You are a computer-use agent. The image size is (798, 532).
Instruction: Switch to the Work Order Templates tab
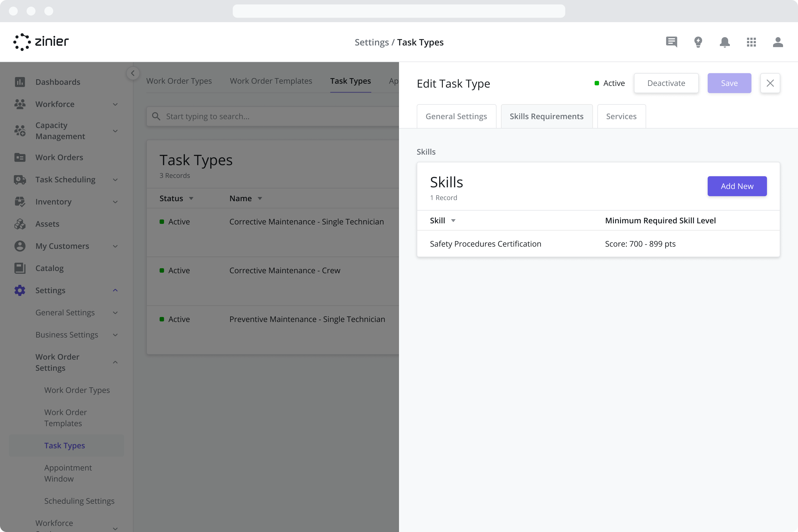[x=271, y=81]
